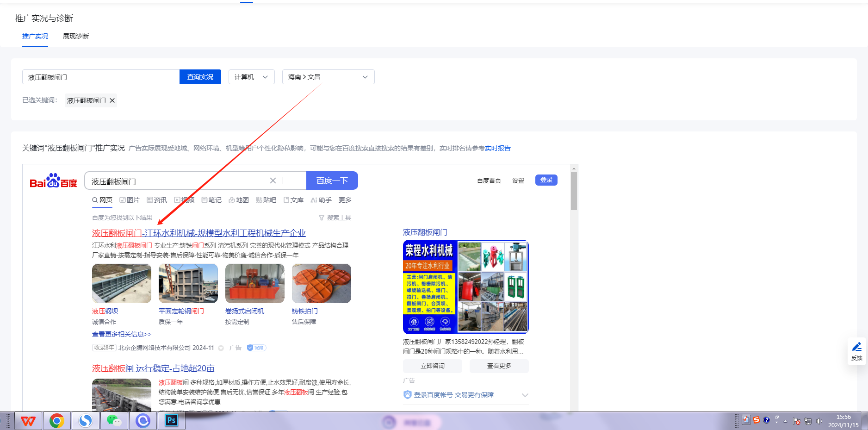Select the 文库 search tab

tap(293, 200)
